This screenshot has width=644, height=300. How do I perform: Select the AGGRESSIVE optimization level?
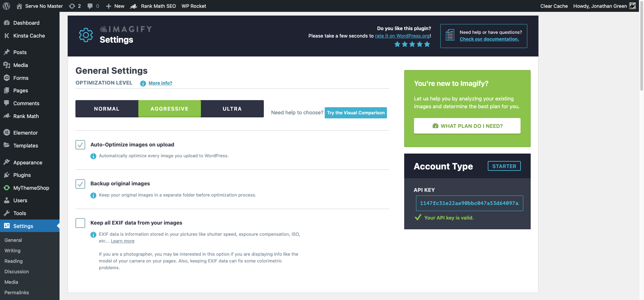click(169, 109)
